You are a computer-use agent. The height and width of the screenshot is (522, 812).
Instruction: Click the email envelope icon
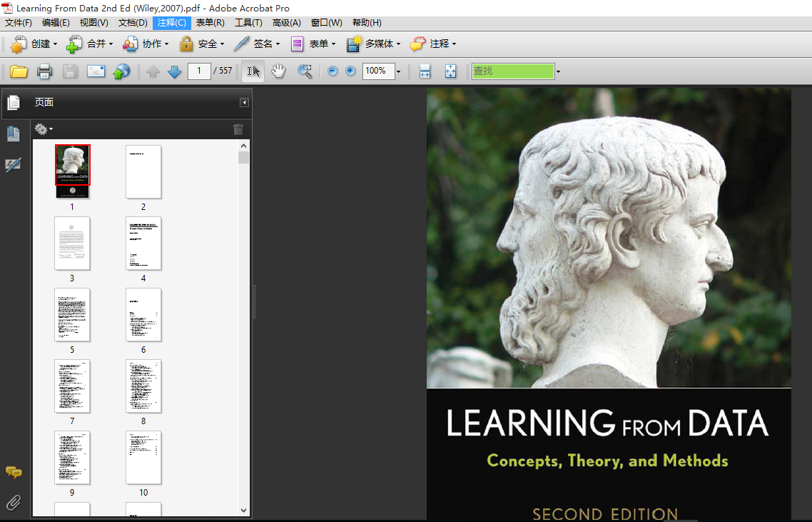tap(96, 71)
